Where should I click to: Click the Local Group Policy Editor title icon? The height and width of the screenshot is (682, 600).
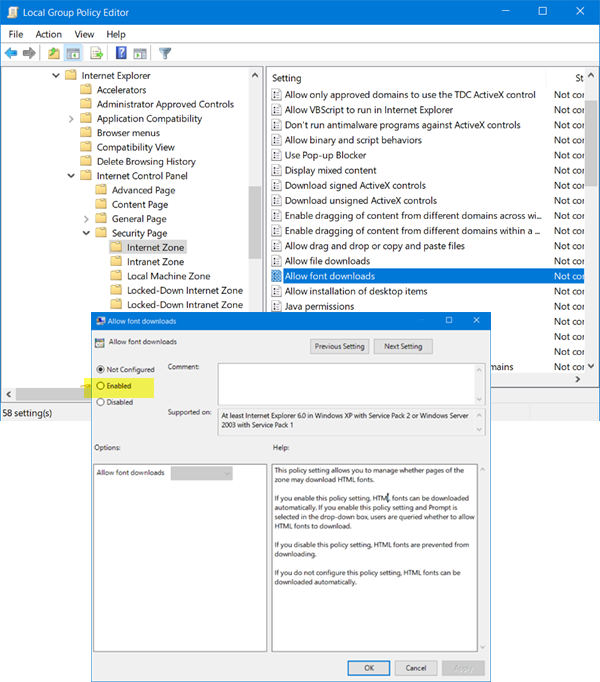point(13,12)
